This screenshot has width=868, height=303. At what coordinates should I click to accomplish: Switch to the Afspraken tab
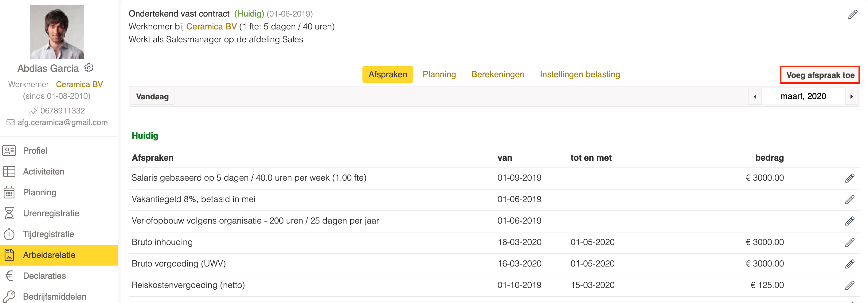tap(388, 74)
